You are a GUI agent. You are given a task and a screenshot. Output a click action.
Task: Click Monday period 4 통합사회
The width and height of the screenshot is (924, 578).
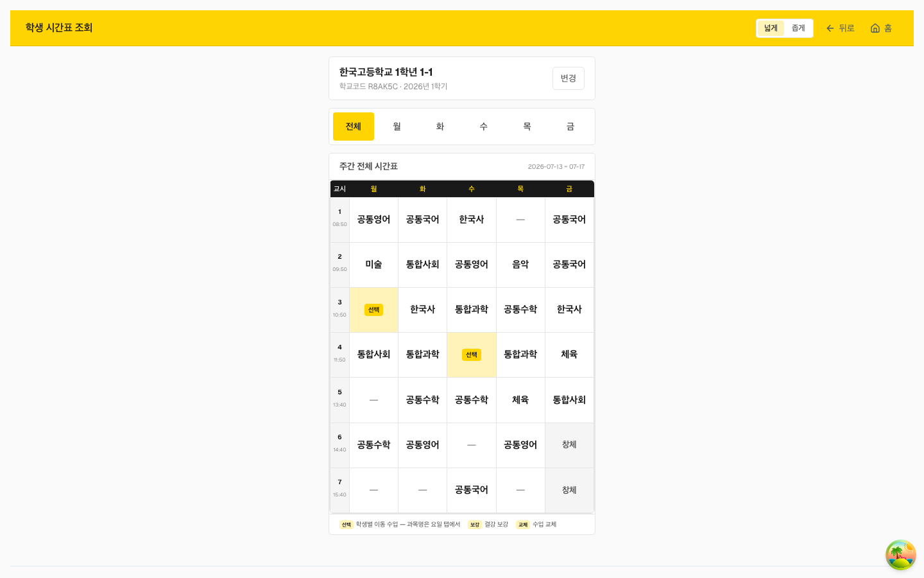coord(373,355)
